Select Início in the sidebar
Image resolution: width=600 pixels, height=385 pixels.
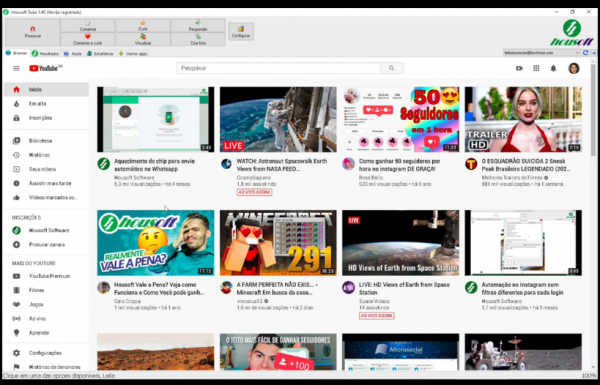[46, 90]
